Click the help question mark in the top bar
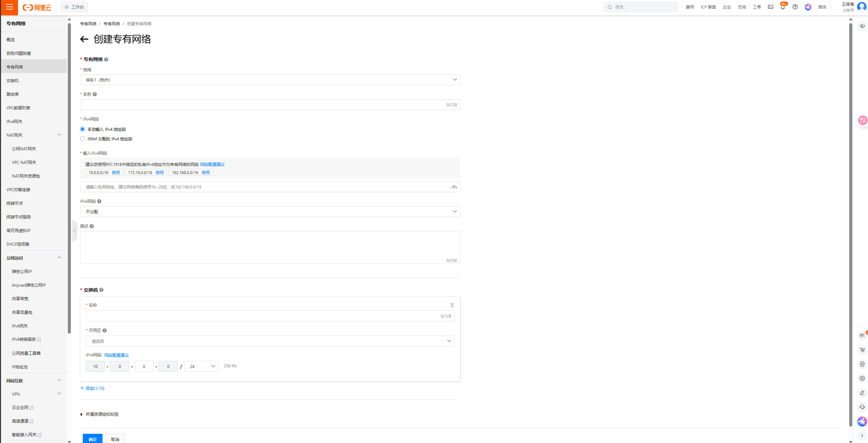This screenshot has height=443, width=868. click(795, 7)
